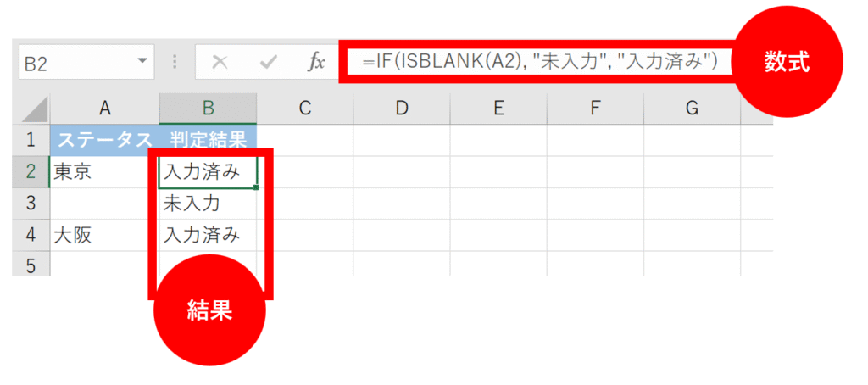Click the Select All corner triangle
The width and height of the screenshot is (868, 385).
pos(34,109)
